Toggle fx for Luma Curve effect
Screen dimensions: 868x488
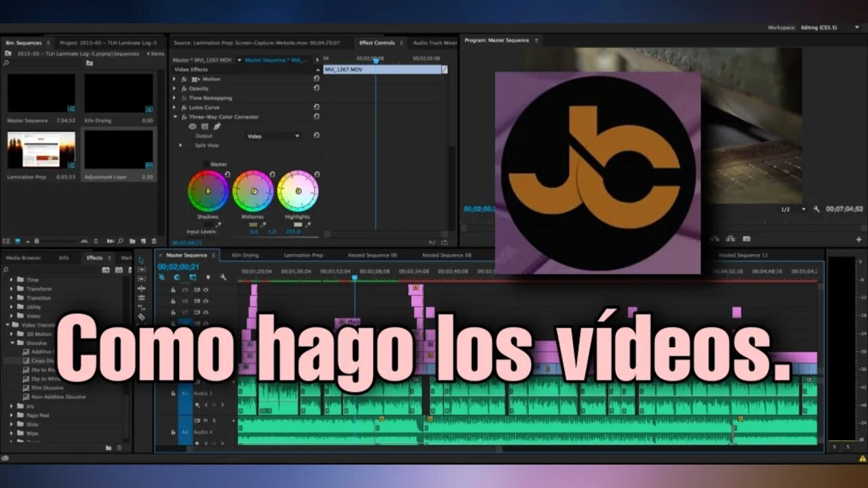(x=184, y=107)
